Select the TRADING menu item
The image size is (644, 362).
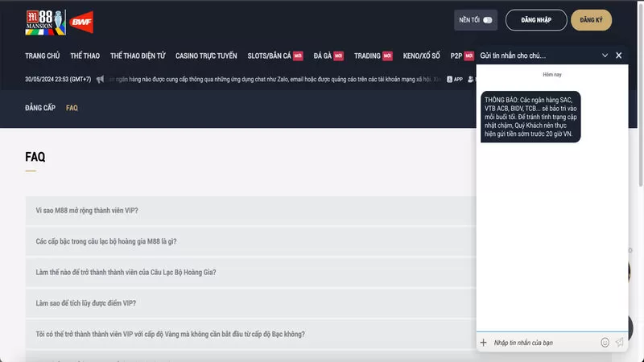click(x=367, y=56)
